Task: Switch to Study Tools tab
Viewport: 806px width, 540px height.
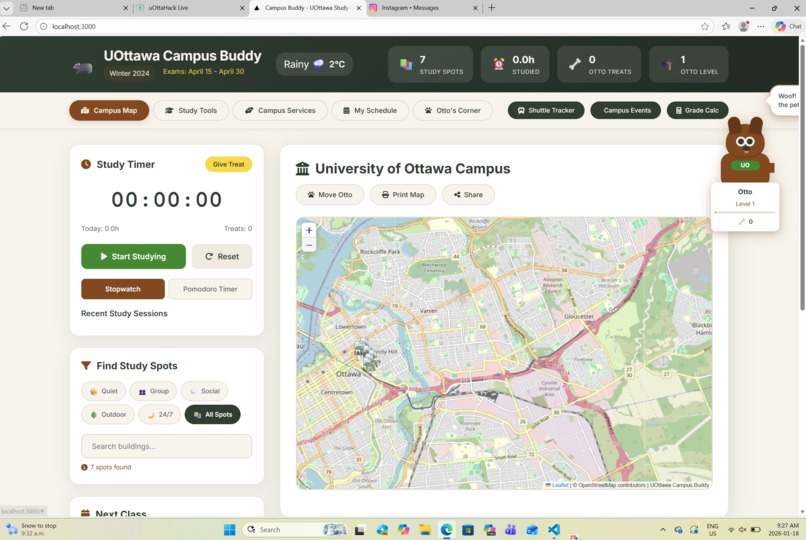Action: pos(191,110)
